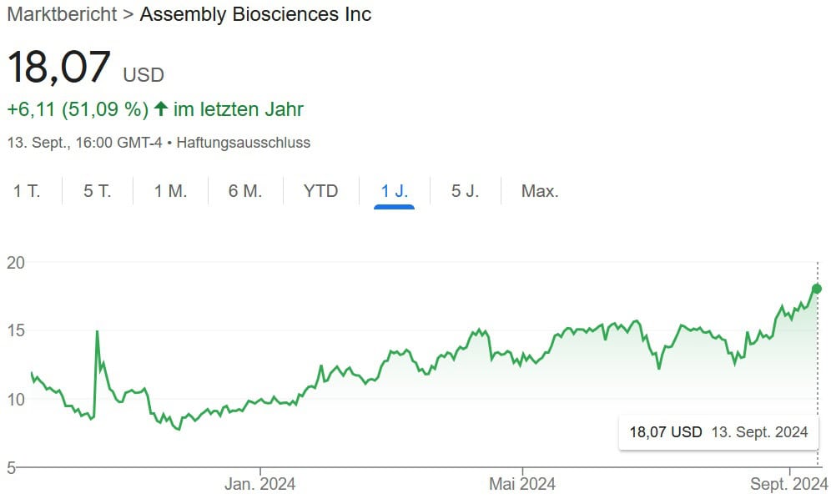Open the 6 M. range tab
831x504 pixels.
click(245, 191)
